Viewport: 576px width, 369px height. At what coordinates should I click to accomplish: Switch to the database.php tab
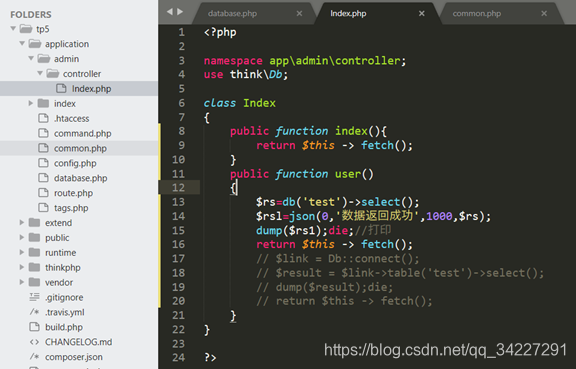click(x=232, y=14)
